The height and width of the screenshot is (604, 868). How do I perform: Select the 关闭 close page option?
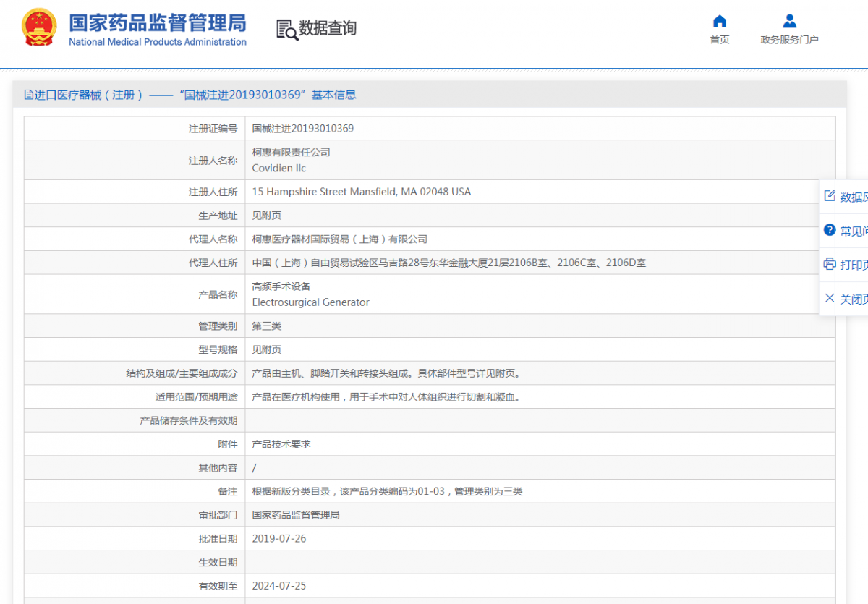click(854, 299)
